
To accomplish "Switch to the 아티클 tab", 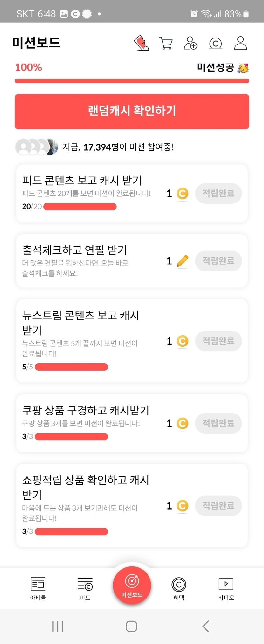I will point(38,588).
